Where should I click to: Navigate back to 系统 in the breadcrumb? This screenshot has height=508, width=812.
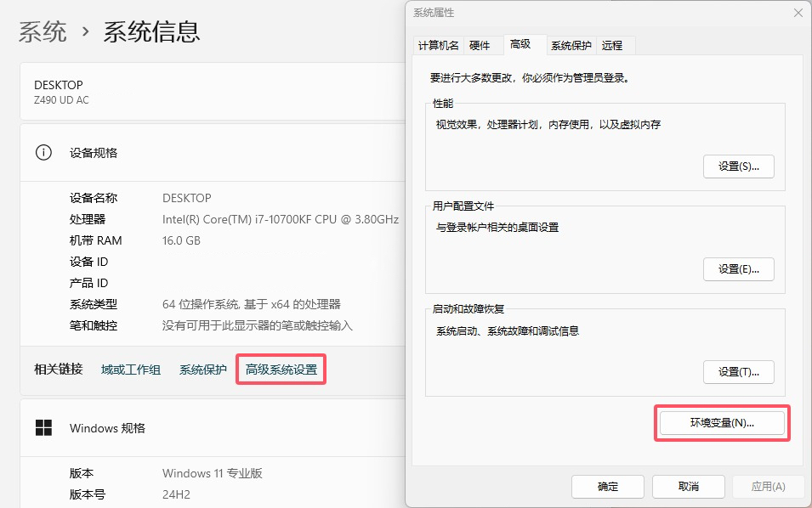[43, 32]
